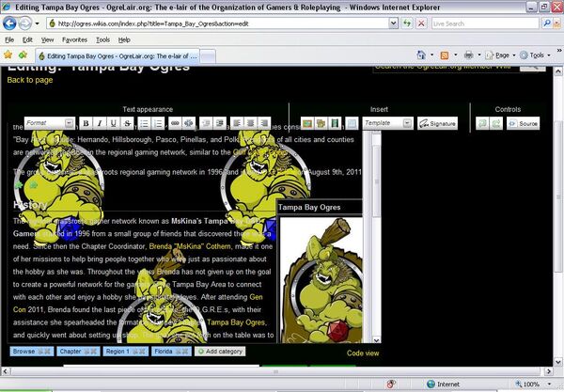564x392 pixels.
Task: Click the address bar URL field
Action: pos(218,24)
